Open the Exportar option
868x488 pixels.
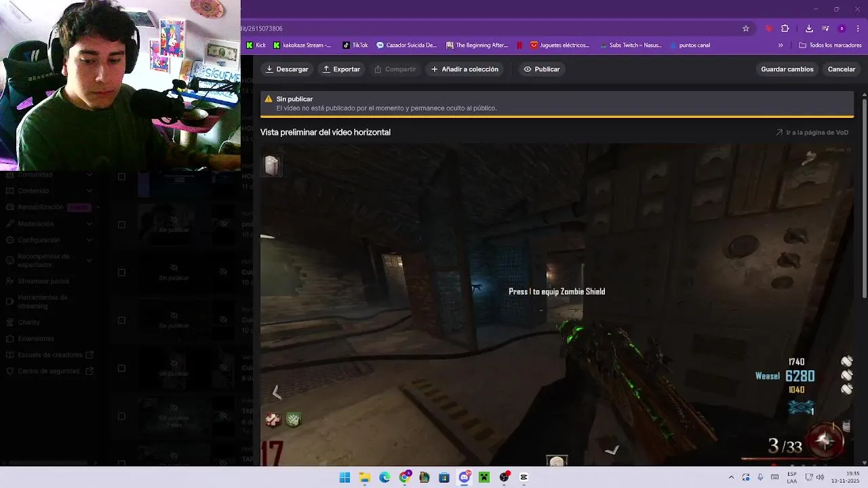pos(341,69)
